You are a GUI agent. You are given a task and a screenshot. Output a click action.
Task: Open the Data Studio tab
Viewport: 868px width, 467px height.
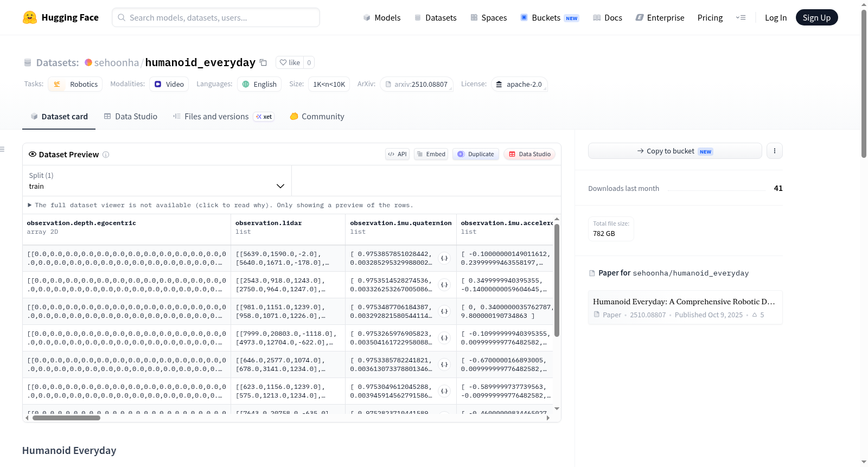click(131, 117)
